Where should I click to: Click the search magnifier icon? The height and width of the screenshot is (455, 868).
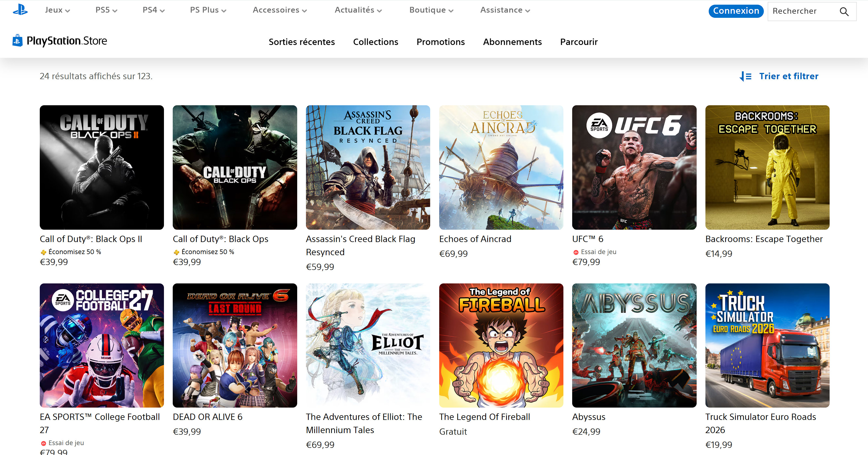(x=844, y=12)
